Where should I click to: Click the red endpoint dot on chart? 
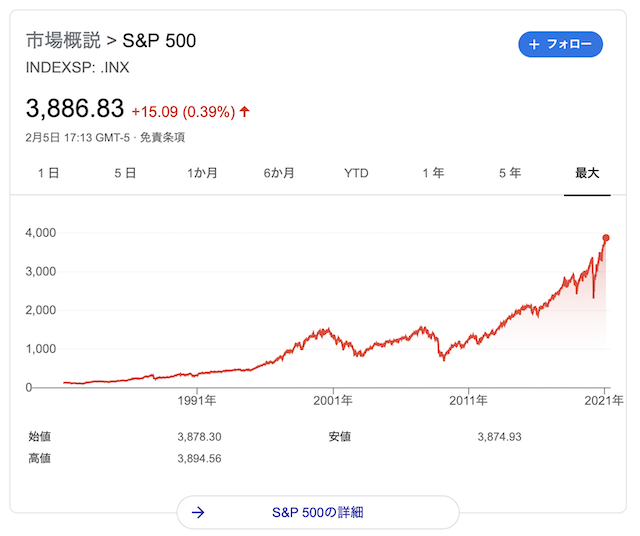click(x=605, y=238)
